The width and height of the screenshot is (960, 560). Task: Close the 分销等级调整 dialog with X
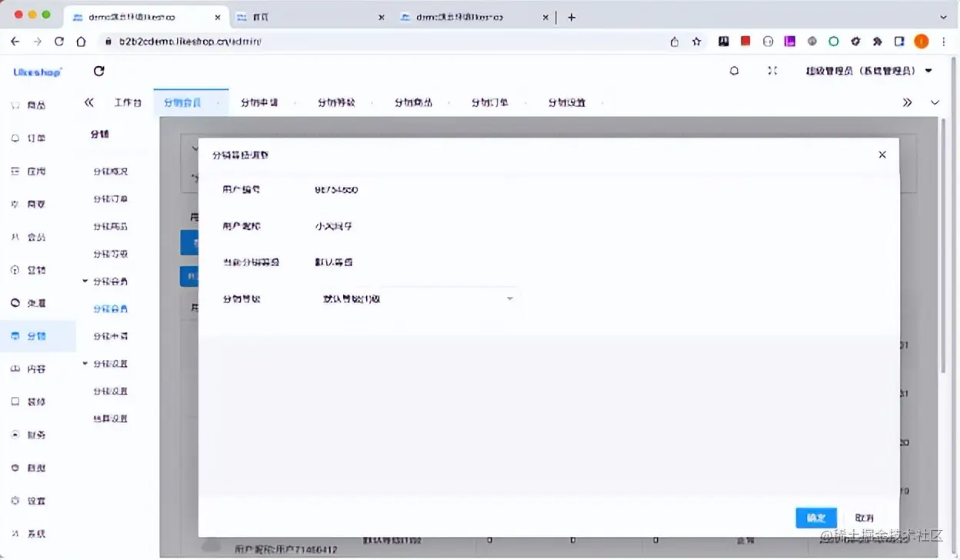coord(882,155)
